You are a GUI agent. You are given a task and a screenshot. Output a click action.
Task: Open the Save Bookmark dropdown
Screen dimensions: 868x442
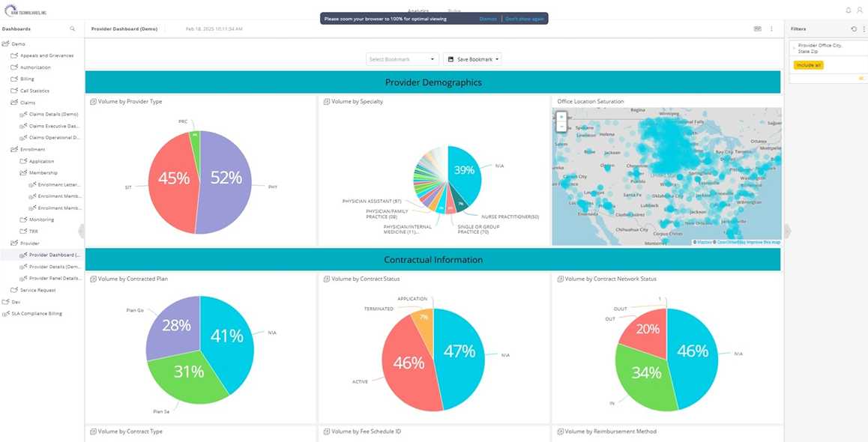click(x=472, y=59)
